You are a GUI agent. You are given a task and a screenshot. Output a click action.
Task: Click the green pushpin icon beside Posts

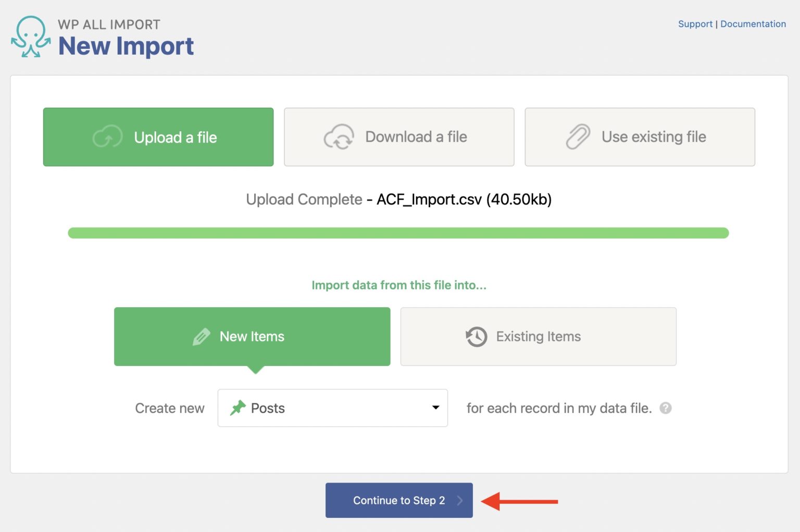click(239, 408)
